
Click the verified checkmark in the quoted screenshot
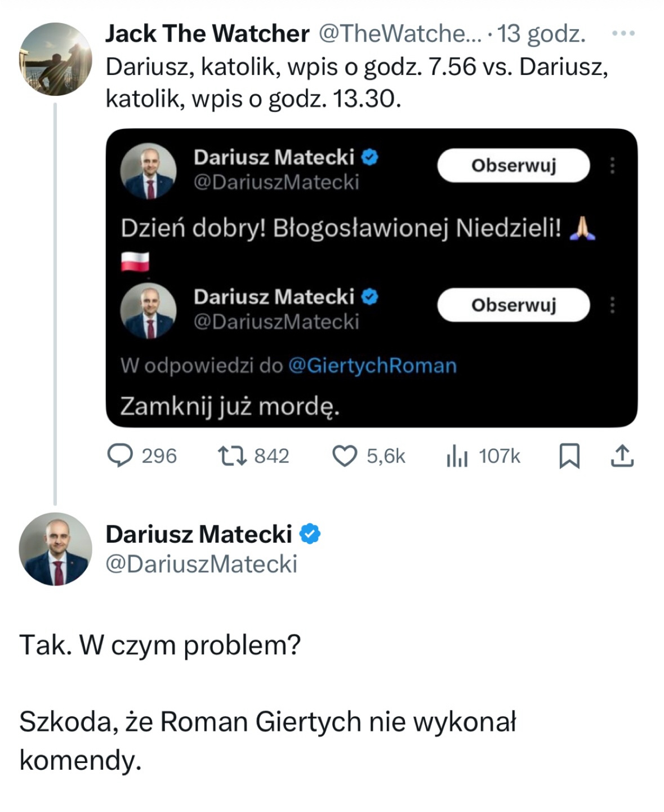(369, 158)
